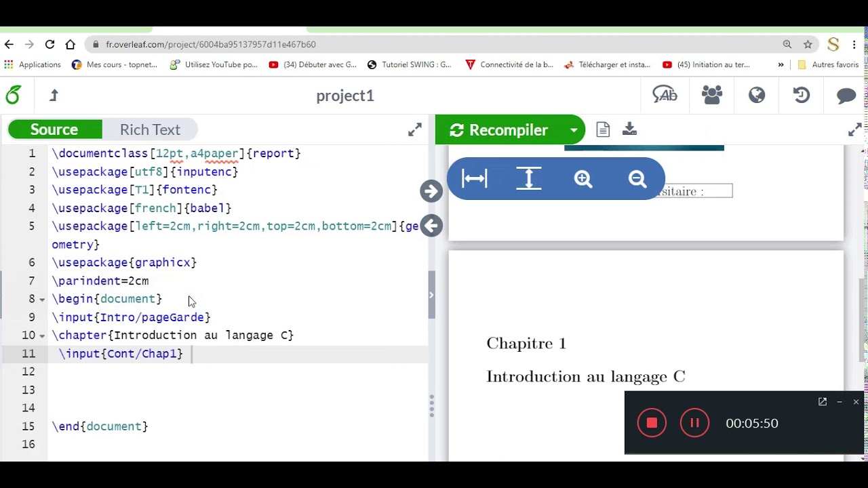Open the 'Autres favoris' folder
The image size is (868, 488).
828,64
